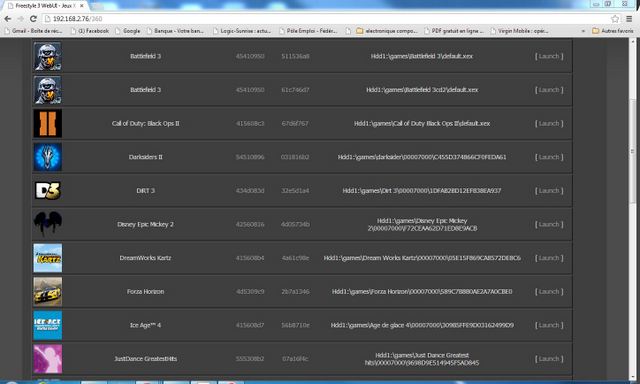The height and width of the screenshot is (384, 640).
Task: Click the DiRT 3 game icon
Action: click(48, 191)
